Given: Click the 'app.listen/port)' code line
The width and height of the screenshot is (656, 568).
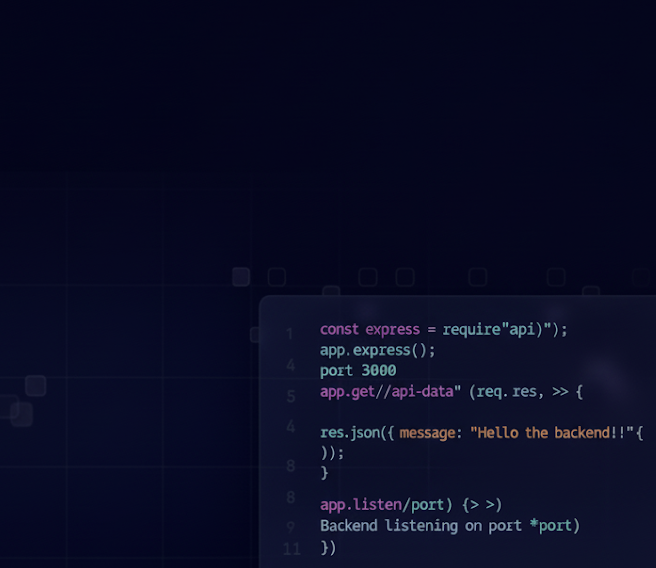Looking at the screenshot, I should click(411, 505).
